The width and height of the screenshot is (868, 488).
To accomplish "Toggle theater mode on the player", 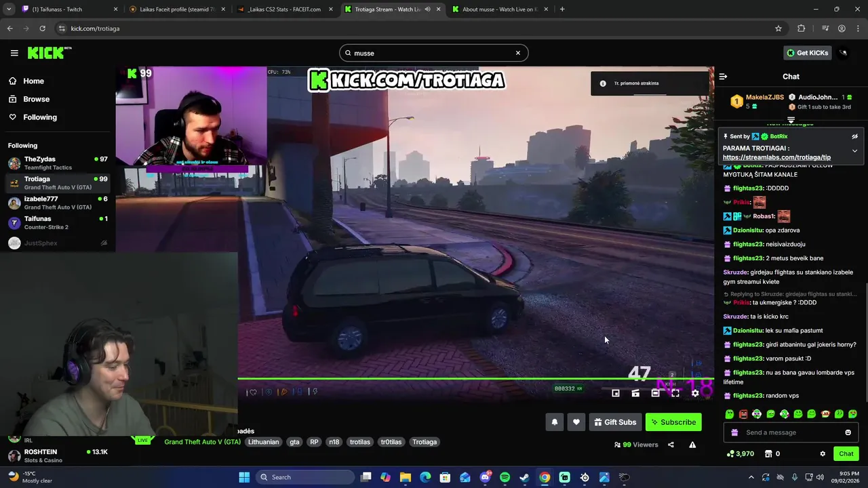I will [655, 393].
